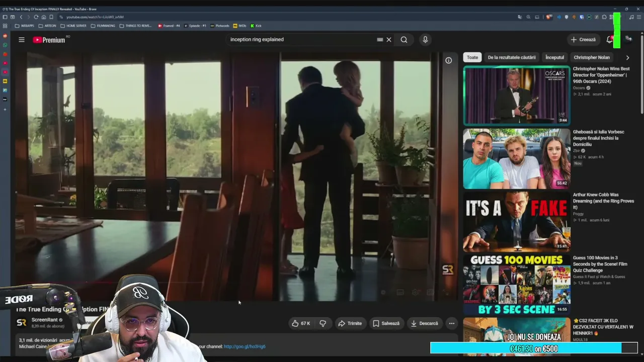Open Gheboasă și Iulia Vorbesc thumbnail
This screenshot has width=644, height=362.
tap(517, 159)
